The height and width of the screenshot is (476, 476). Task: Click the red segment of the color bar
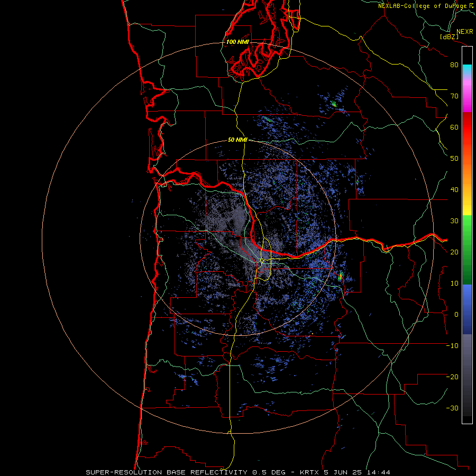pyautogui.click(x=467, y=127)
